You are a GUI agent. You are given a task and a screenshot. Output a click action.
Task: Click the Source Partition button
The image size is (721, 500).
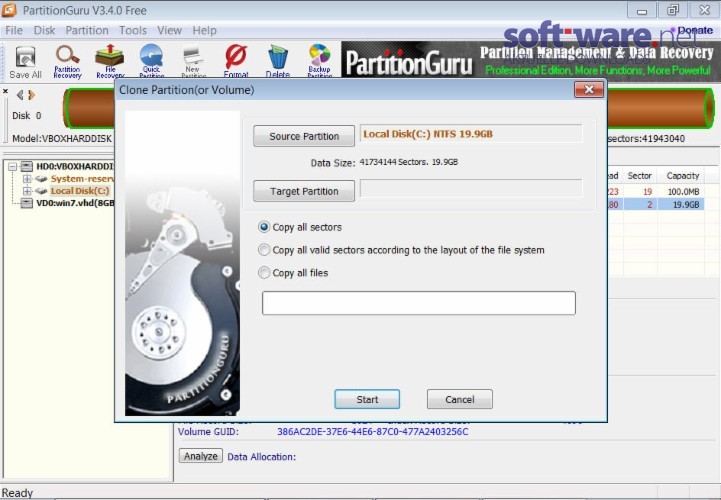click(x=304, y=136)
